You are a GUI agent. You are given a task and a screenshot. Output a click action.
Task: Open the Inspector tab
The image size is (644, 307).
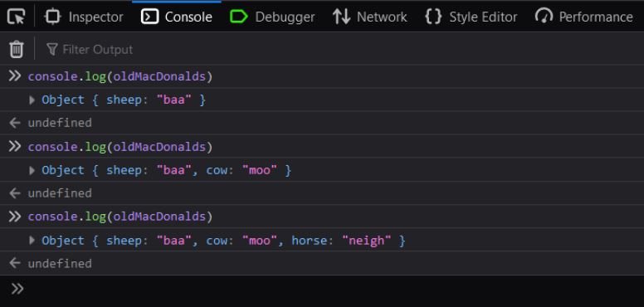84,17
